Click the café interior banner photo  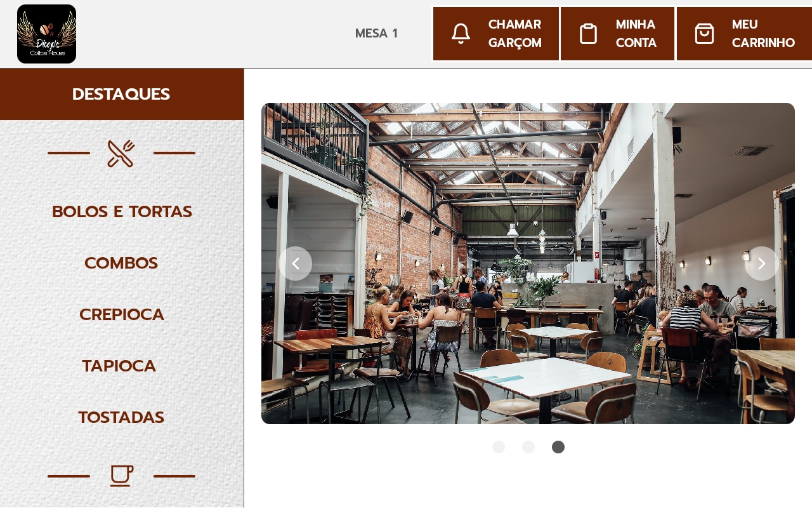point(528,264)
